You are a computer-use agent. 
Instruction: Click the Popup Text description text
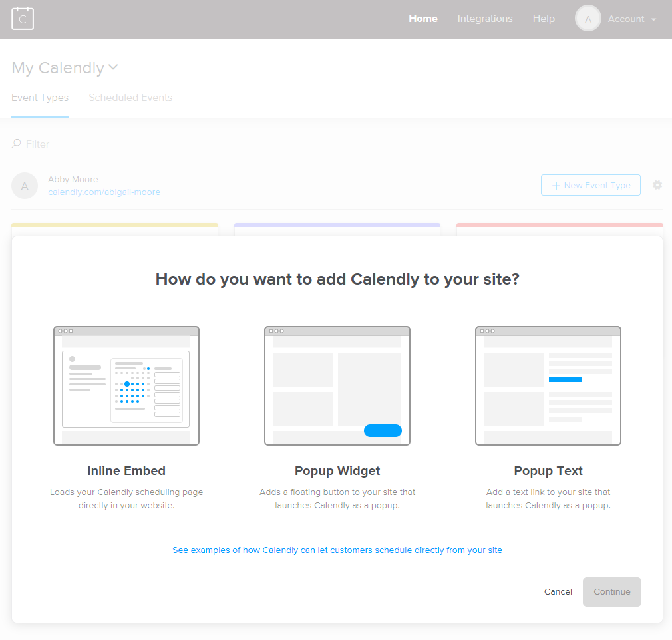pos(548,498)
